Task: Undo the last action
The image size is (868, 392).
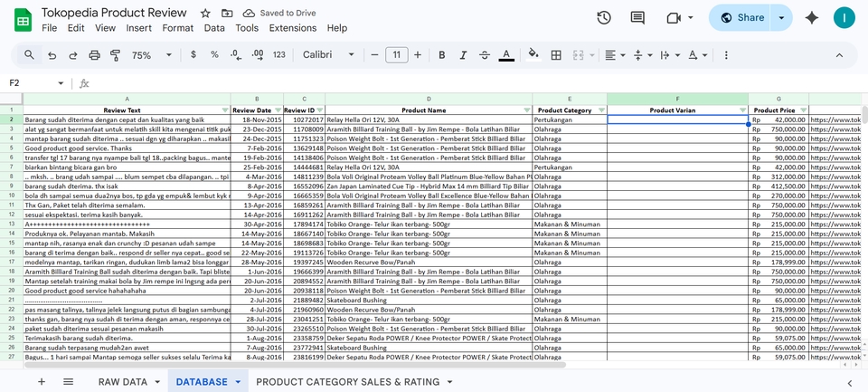Action: (x=52, y=55)
